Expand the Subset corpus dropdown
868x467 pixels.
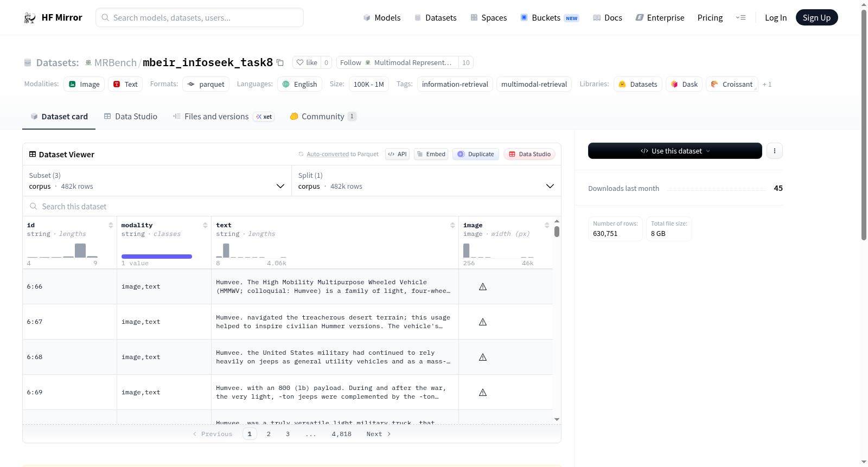pyautogui.click(x=157, y=181)
